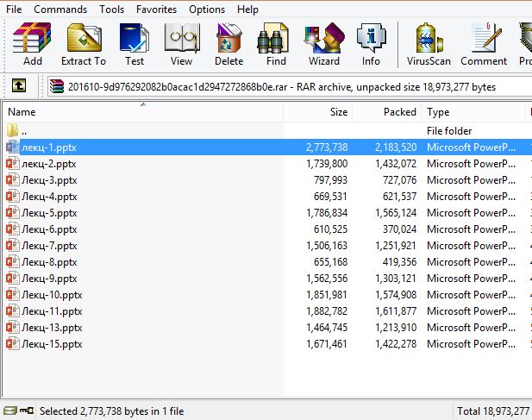This screenshot has width=532, height=420.
Task: Click status text 'Total 18,973,277'
Action: click(493, 411)
